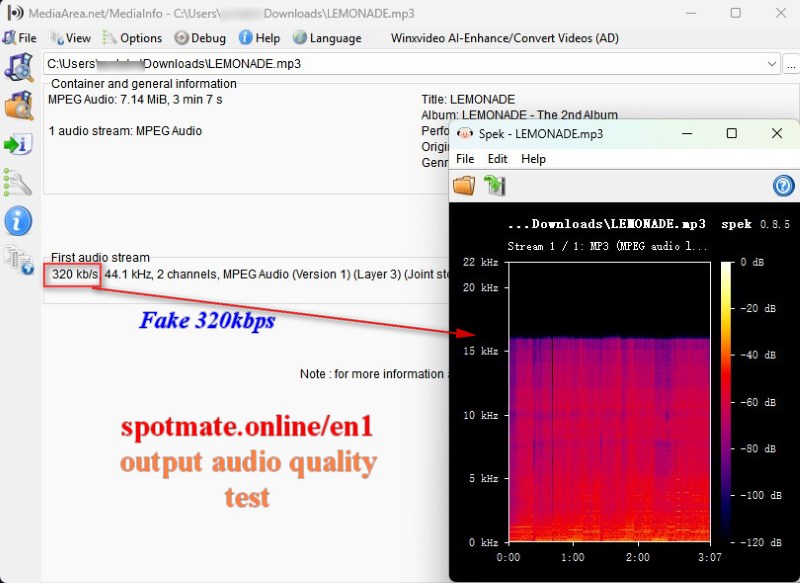Click 'Album: LEMONADE - The 2nd Album' text
Screen dimensions: 800x583
coord(519,115)
